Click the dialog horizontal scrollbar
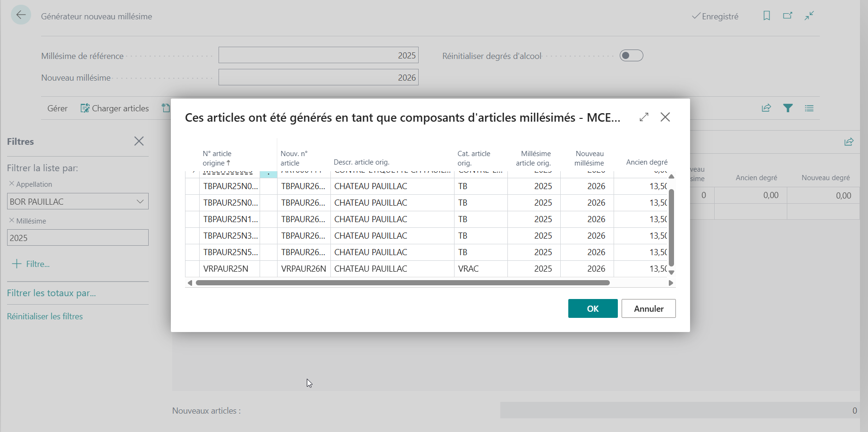The width and height of the screenshot is (868, 432). (403, 283)
